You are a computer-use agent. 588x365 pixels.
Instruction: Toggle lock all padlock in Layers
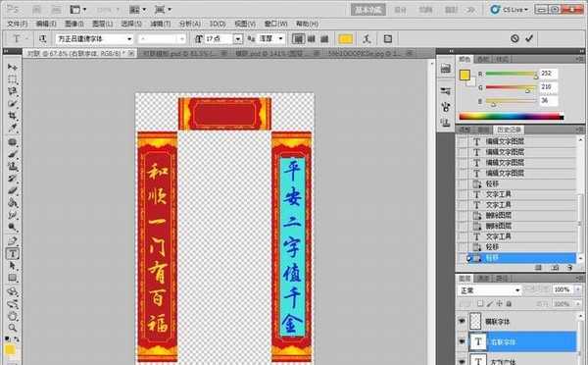click(x=509, y=303)
